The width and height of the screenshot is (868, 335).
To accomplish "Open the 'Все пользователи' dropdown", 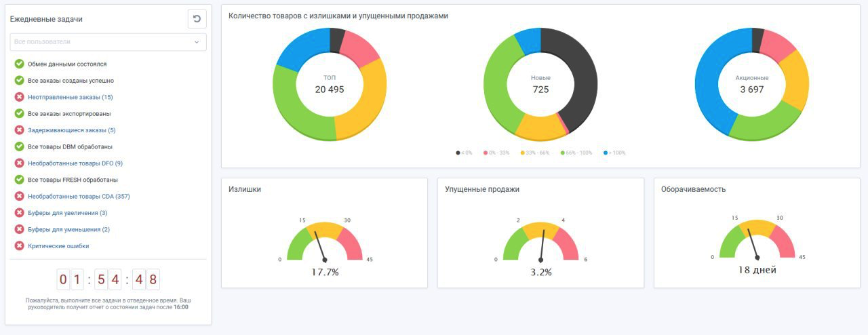I will 102,42.
